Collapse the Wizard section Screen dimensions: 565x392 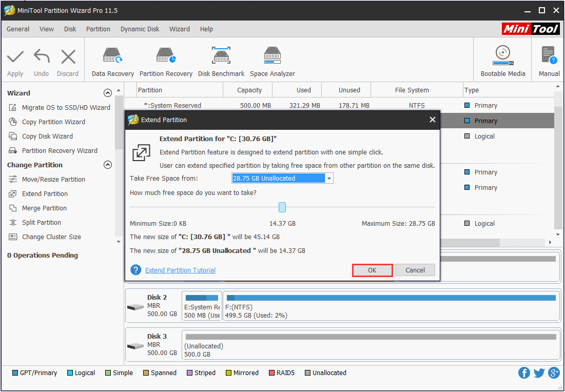coord(107,93)
